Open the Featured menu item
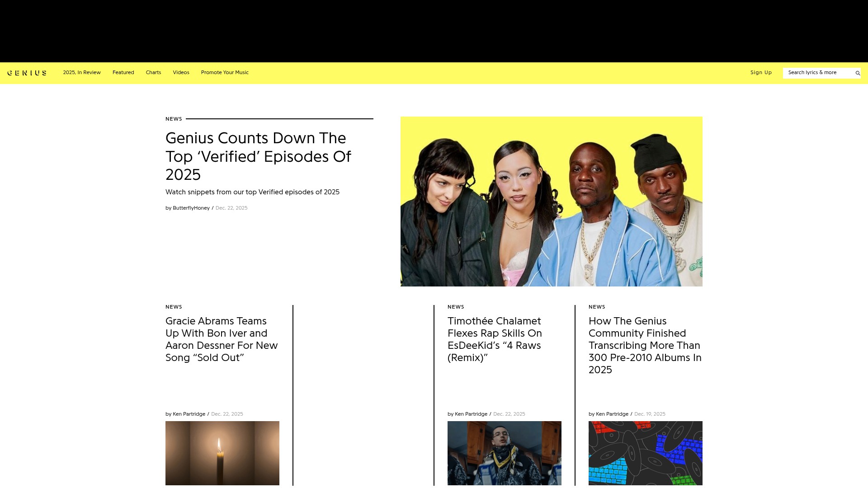The width and height of the screenshot is (868, 488). tap(123, 73)
